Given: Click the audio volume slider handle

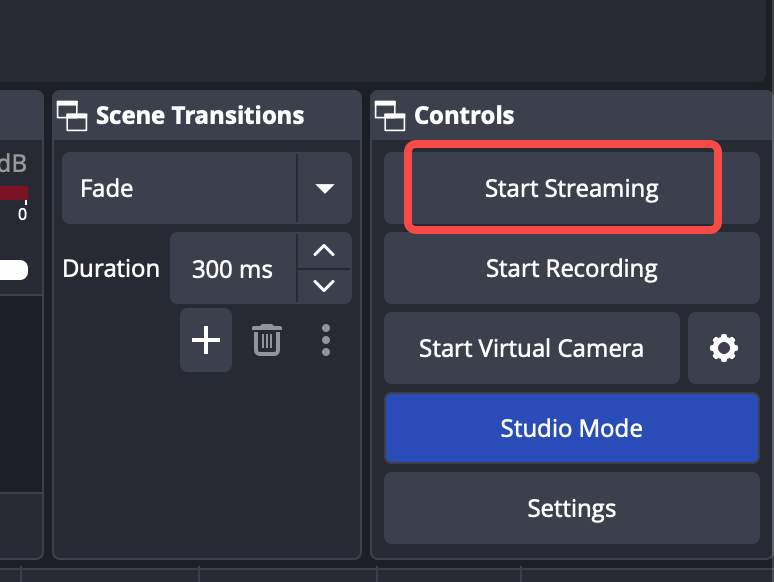Looking at the screenshot, I should pos(13,270).
